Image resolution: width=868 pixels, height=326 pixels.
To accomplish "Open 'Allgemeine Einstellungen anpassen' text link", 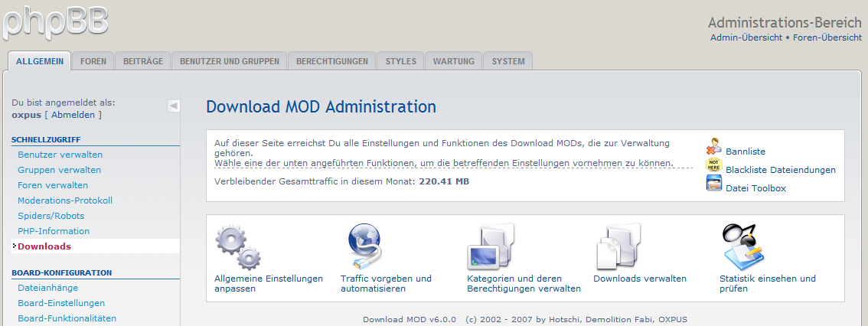I will [x=269, y=283].
